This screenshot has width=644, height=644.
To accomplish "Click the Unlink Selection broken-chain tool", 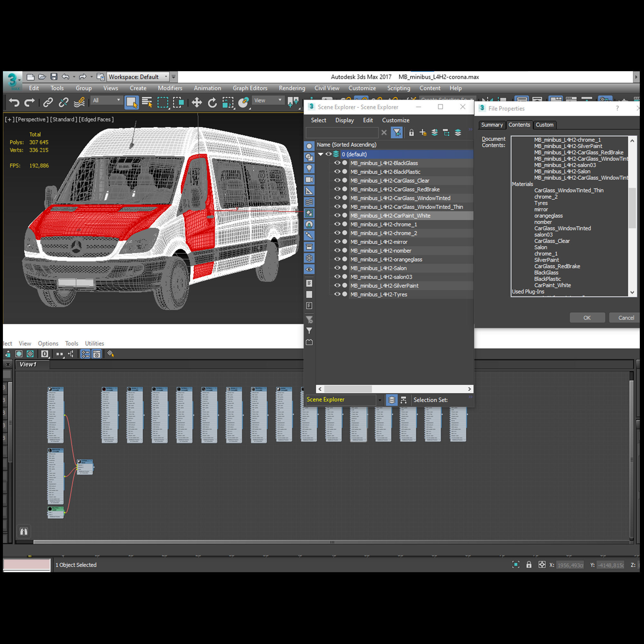I will tap(63, 102).
